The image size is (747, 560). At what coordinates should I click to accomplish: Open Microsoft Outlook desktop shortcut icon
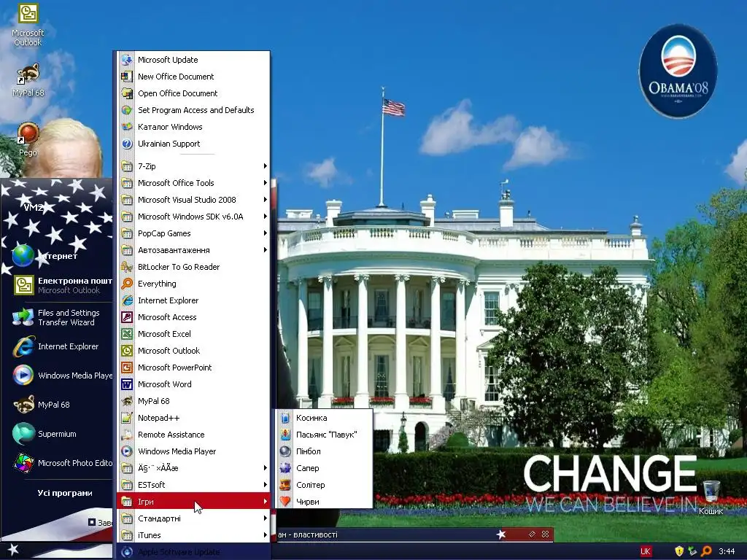point(28,15)
